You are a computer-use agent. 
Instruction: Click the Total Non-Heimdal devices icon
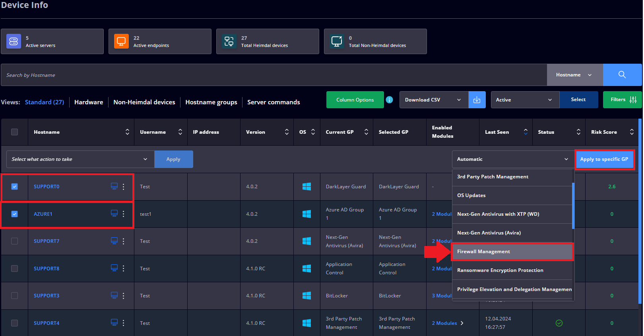[x=337, y=41]
